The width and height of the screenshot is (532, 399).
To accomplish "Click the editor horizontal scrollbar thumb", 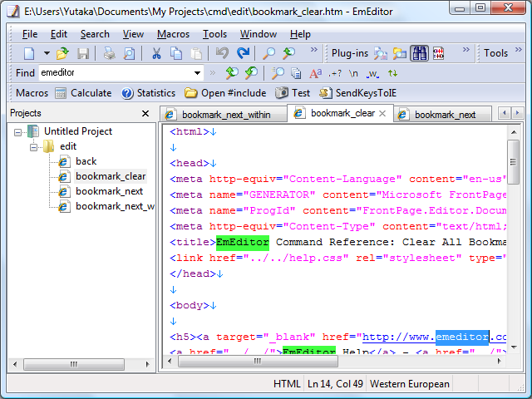I will (x=258, y=361).
